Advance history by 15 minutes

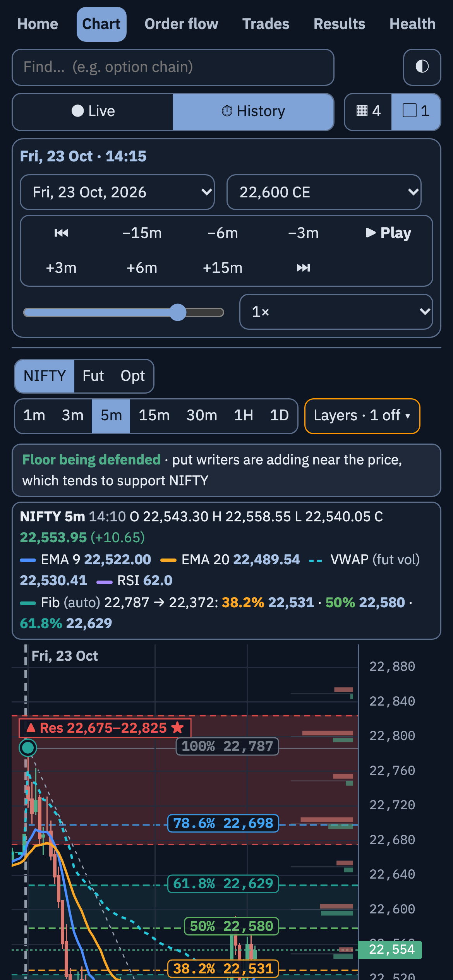tap(223, 268)
